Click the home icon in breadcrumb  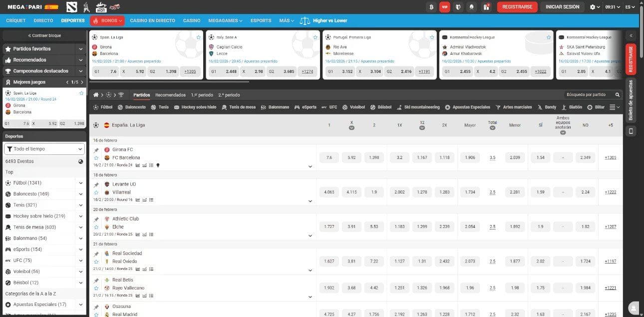[96, 95]
